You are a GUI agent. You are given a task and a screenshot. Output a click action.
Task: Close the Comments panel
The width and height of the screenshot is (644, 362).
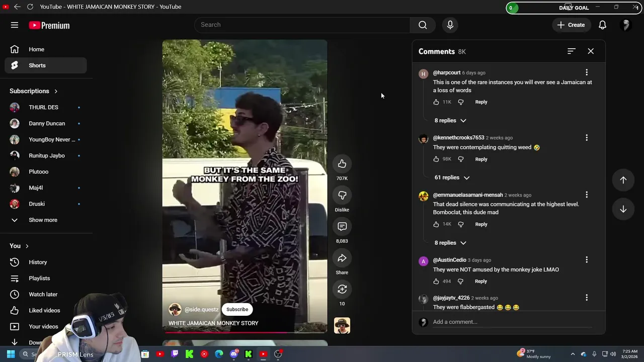(591, 51)
